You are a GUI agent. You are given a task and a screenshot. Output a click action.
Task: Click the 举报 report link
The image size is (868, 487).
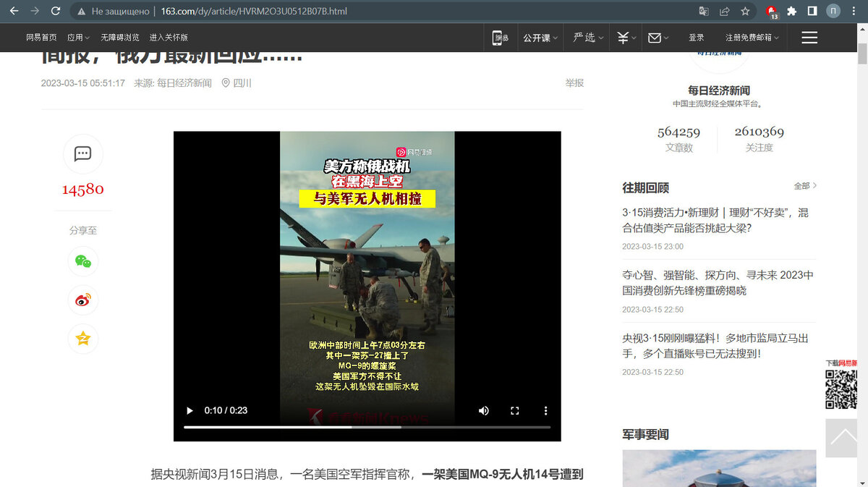[574, 83]
